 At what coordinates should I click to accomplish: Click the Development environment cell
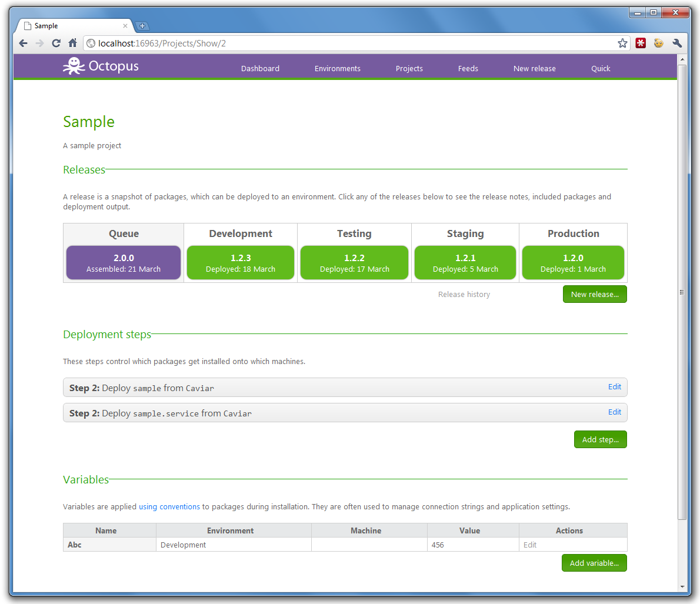(x=234, y=545)
